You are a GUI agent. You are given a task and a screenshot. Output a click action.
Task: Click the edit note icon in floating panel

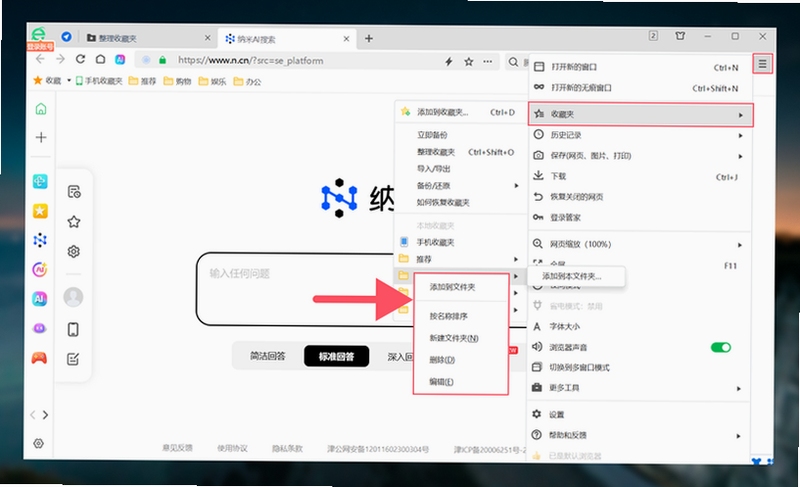tap(73, 359)
